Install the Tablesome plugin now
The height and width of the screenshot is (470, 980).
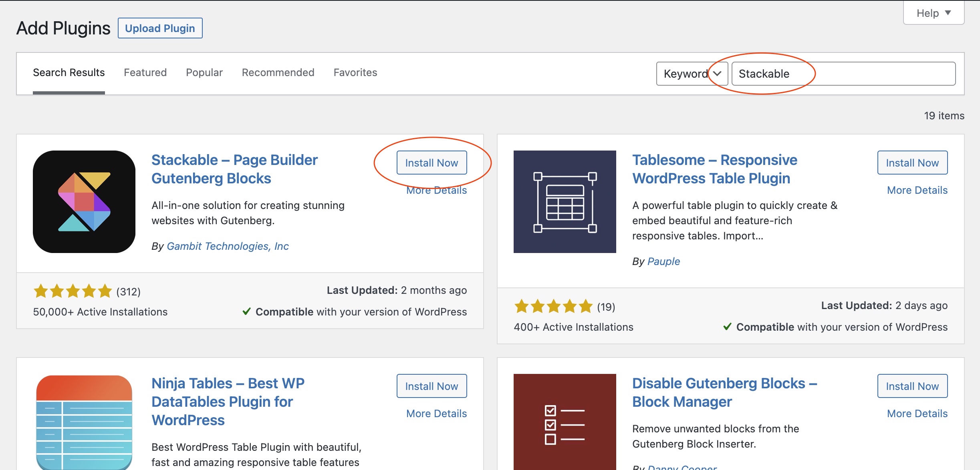[x=913, y=163]
